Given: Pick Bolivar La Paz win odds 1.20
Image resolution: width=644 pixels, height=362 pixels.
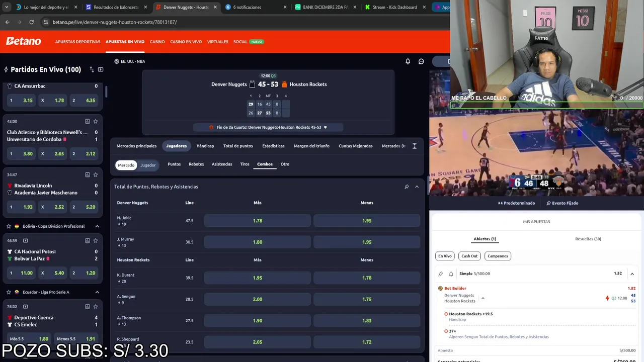Looking at the screenshot, I should click(84, 273).
